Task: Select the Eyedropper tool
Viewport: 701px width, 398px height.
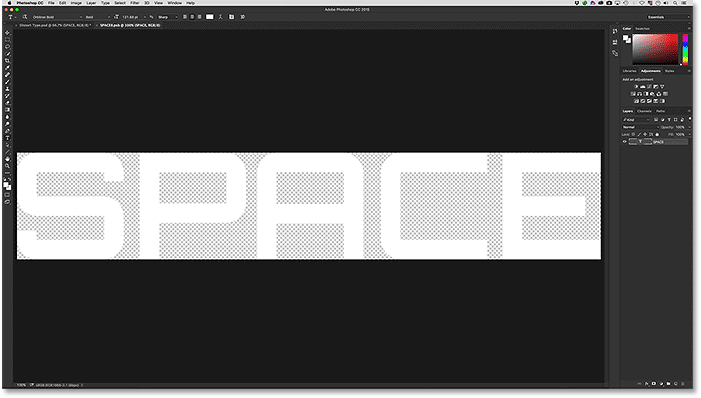Action: pyautogui.click(x=7, y=68)
